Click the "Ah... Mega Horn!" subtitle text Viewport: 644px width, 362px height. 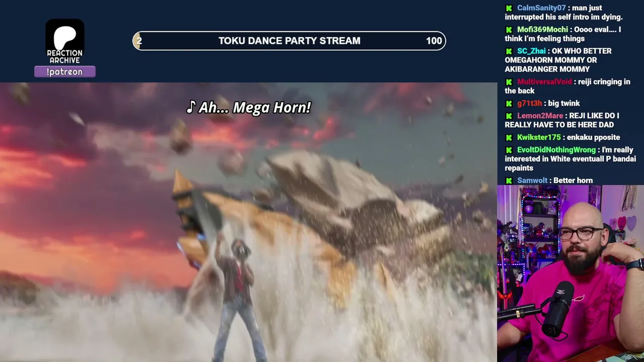pyautogui.click(x=249, y=108)
